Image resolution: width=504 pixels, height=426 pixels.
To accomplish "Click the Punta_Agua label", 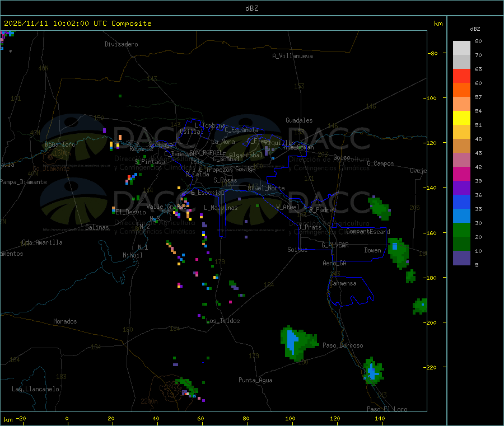I will pos(255,380).
